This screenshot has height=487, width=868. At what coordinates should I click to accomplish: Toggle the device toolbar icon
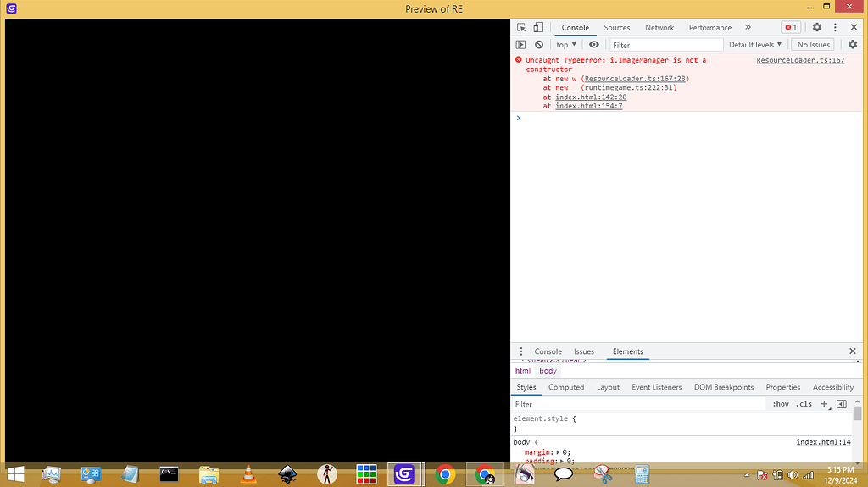point(537,28)
